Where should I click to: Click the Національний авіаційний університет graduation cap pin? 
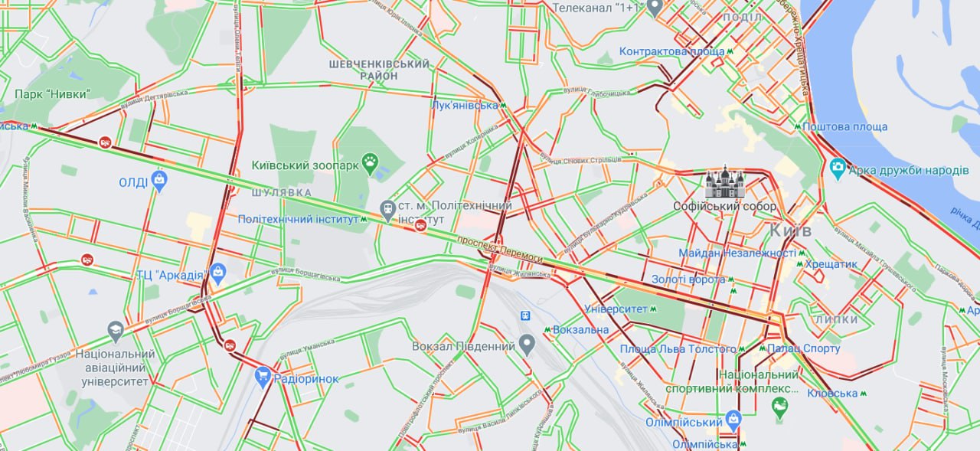click(x=116, y=332)
